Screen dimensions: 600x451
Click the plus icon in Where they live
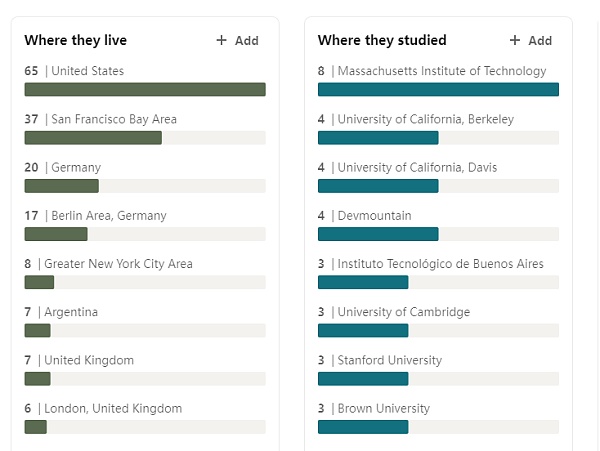click(222, 41)
